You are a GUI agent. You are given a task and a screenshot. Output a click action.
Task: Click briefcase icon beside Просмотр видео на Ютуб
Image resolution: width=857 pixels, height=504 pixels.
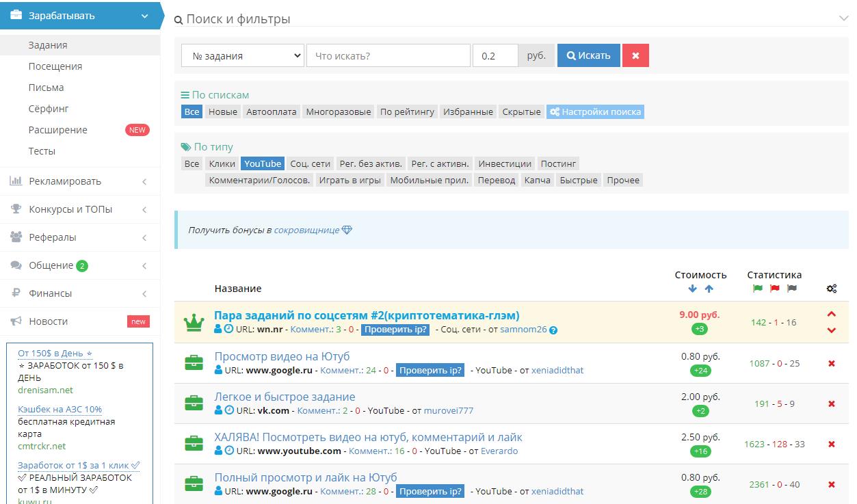pos(194,363)
